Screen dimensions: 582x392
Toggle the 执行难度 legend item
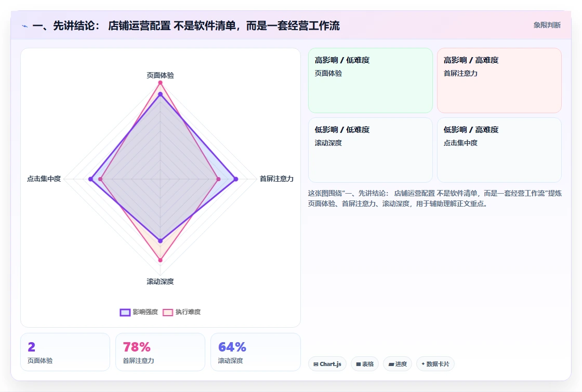[x=181, y=312]
